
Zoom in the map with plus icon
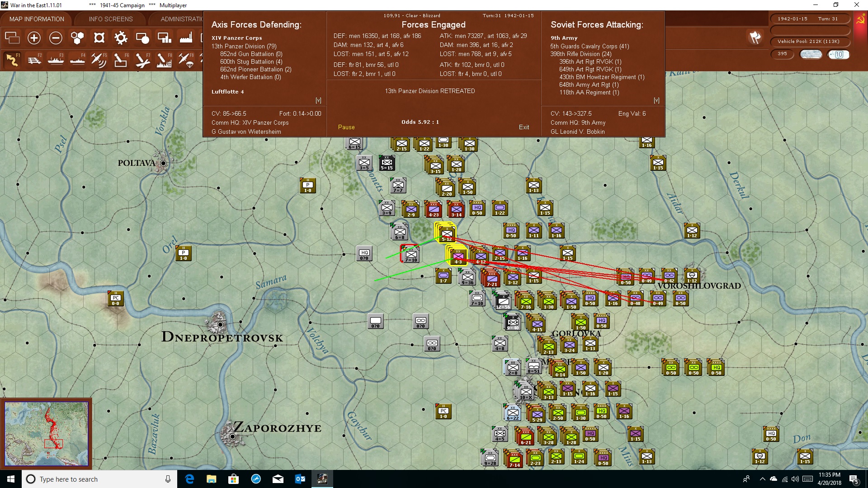tap(34, 38)
